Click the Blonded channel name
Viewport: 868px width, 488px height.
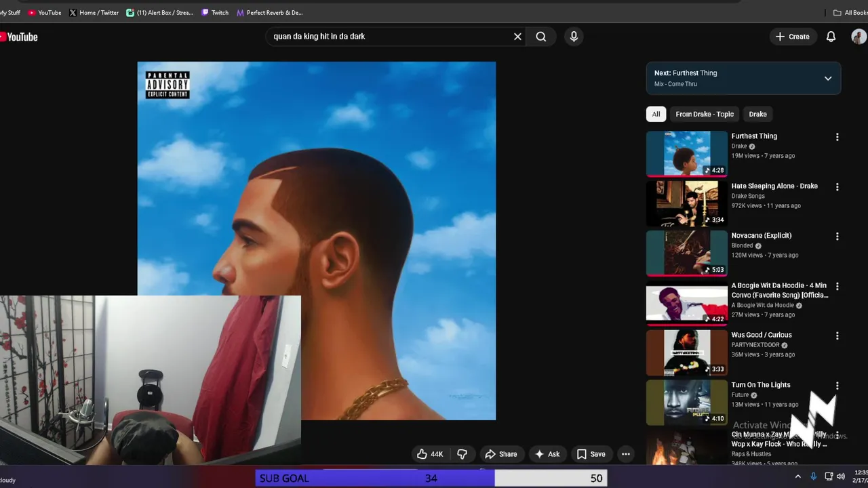point(743,245)
